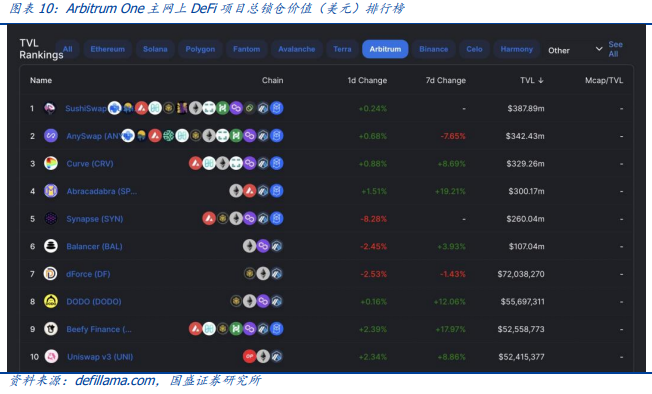Click the Abracadabra logo icon
Viewport: 652px width, 394px height.
[51, 191]
